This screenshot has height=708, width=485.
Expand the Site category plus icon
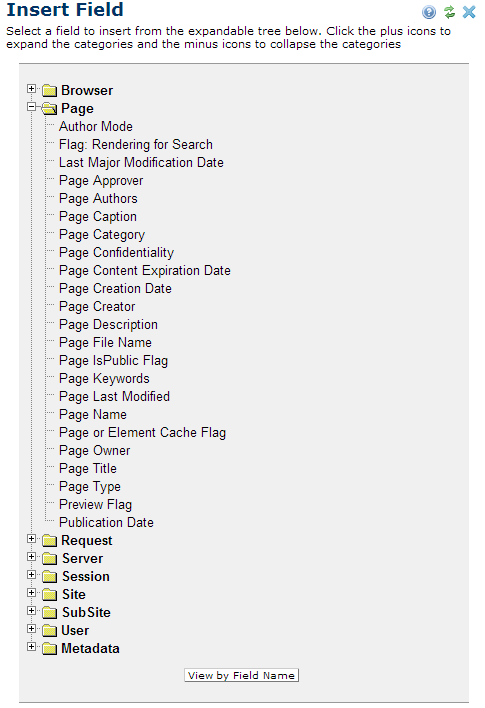pyautogui.click(x=31, y=593)
